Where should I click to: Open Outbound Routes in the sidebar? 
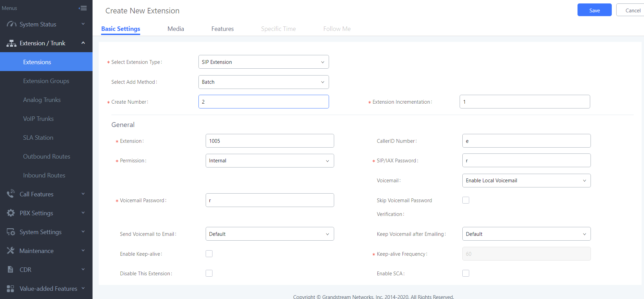[x=47, y=157]
